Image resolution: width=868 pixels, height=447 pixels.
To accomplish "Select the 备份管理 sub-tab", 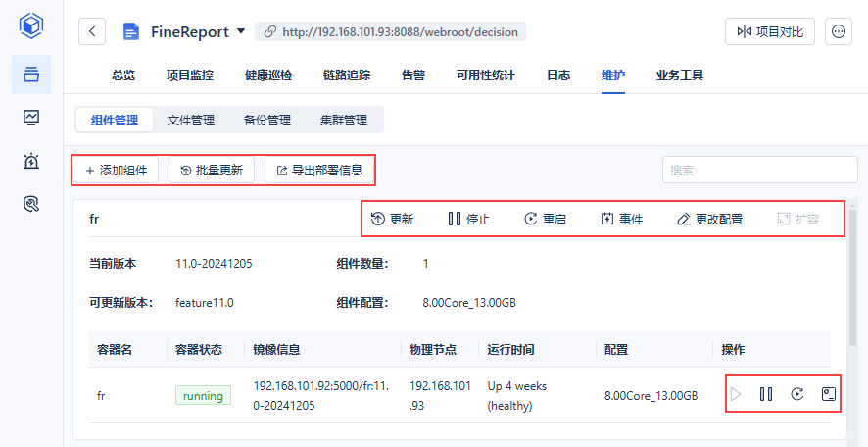I will coord(266,120).
